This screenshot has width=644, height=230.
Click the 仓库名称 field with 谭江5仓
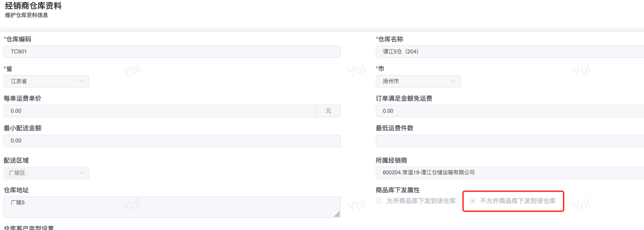point(509,52)
